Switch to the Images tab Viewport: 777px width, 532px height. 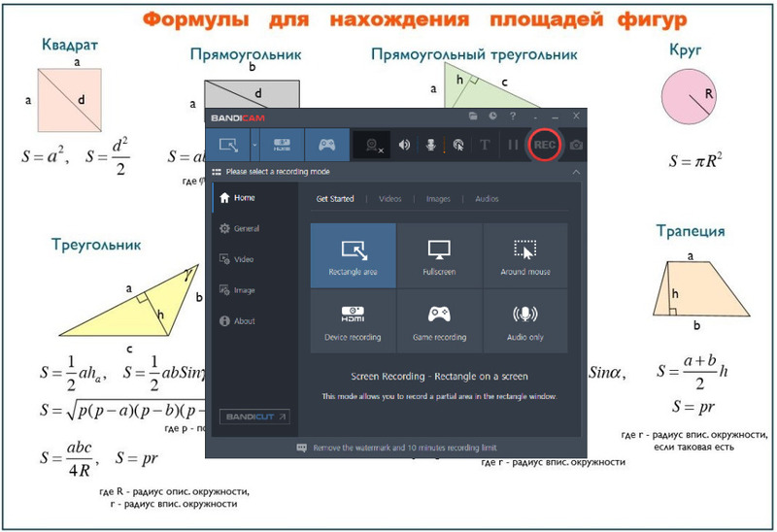coord(438,199)
